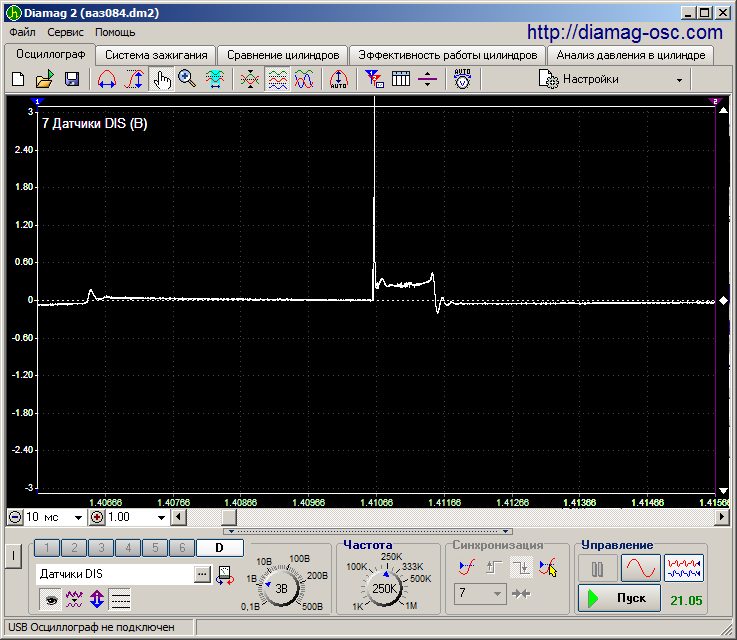Click the purple zero-line divider icon

pyautogui.click(x=427, y=79)
